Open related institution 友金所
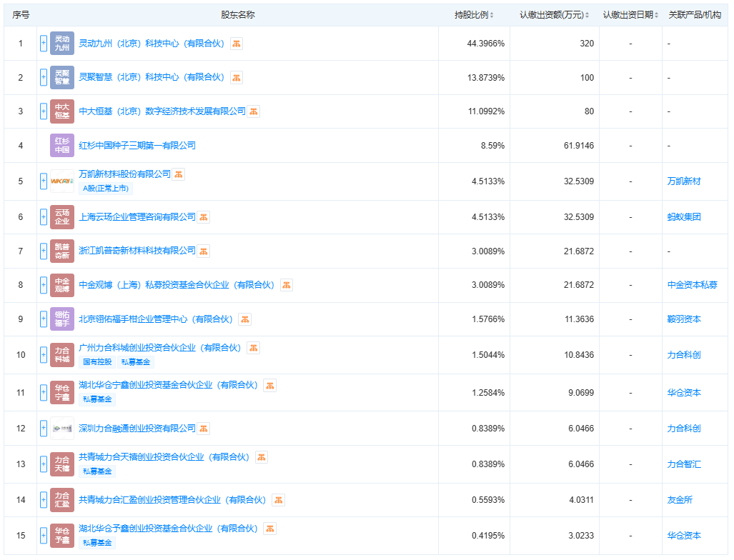 [680, 500]
